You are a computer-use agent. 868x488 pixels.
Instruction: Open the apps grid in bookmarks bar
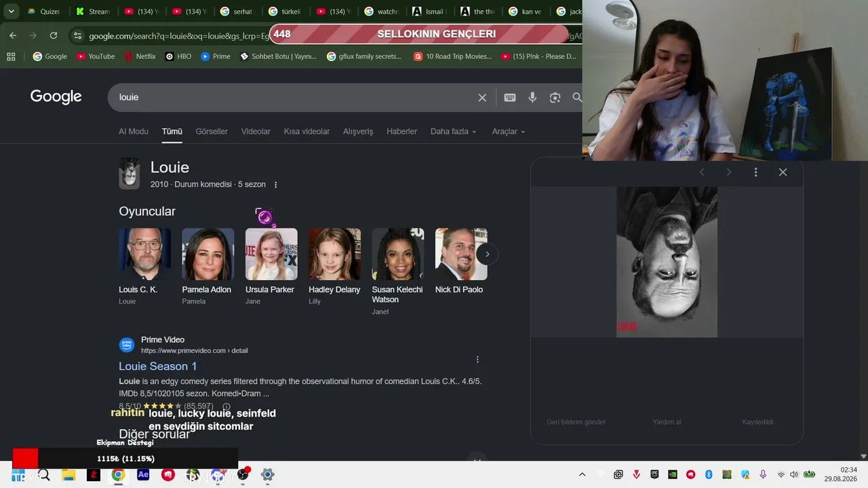11,56
